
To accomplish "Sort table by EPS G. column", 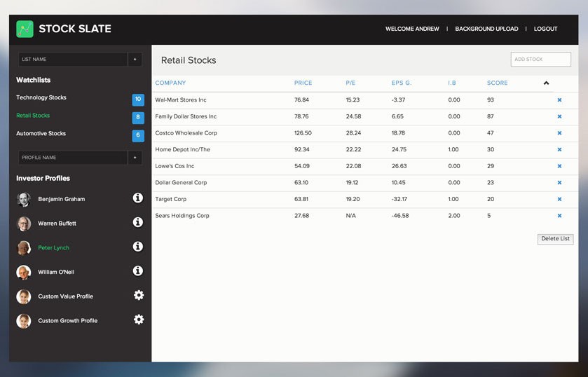I will click(x=402, y=83).
